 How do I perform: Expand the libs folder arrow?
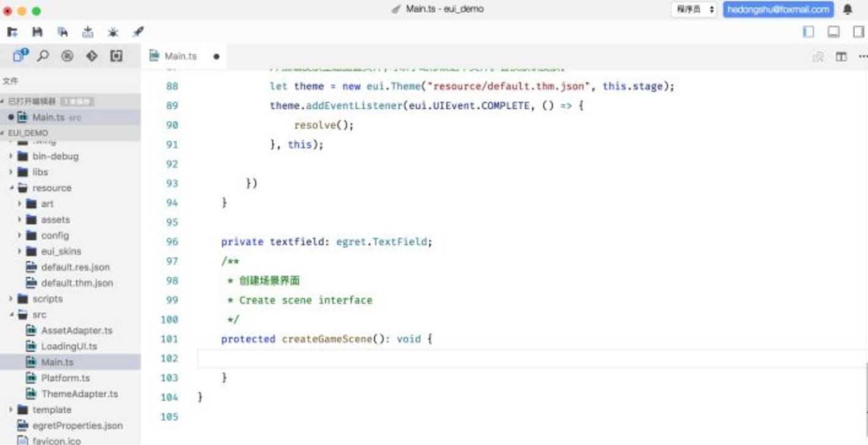click(x=11, y=172)
